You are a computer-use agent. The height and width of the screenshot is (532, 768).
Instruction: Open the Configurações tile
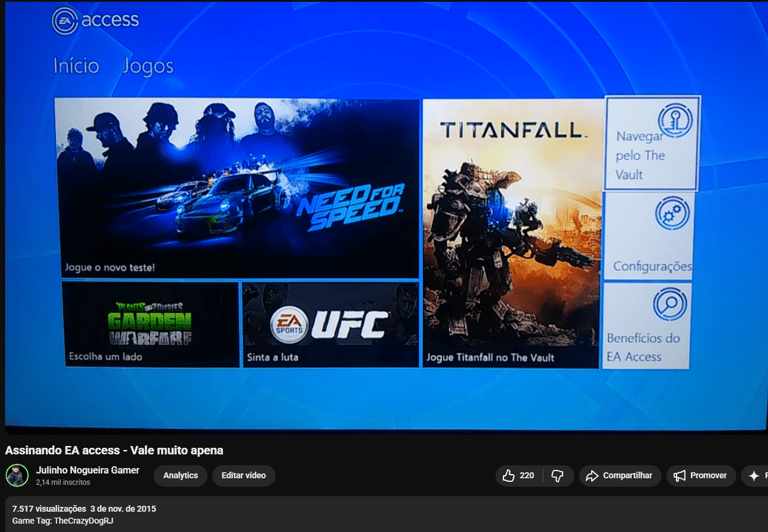coord(649,236)
